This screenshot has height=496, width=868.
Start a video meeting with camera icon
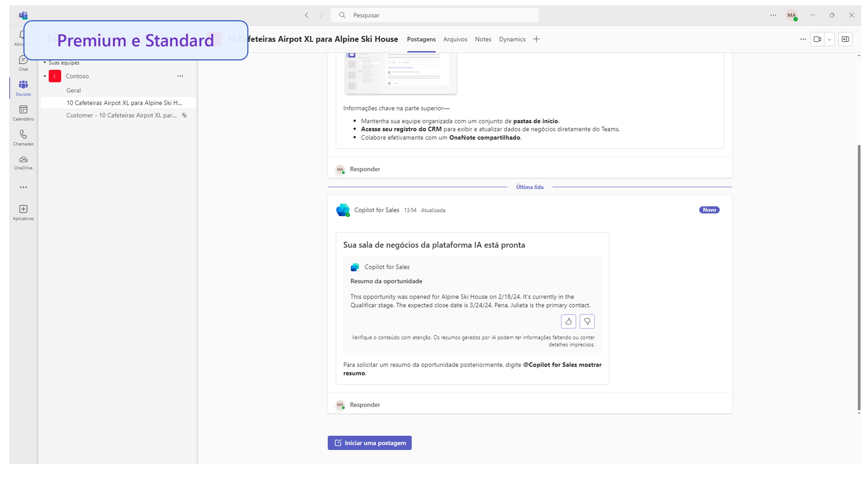tap(817, 39)
